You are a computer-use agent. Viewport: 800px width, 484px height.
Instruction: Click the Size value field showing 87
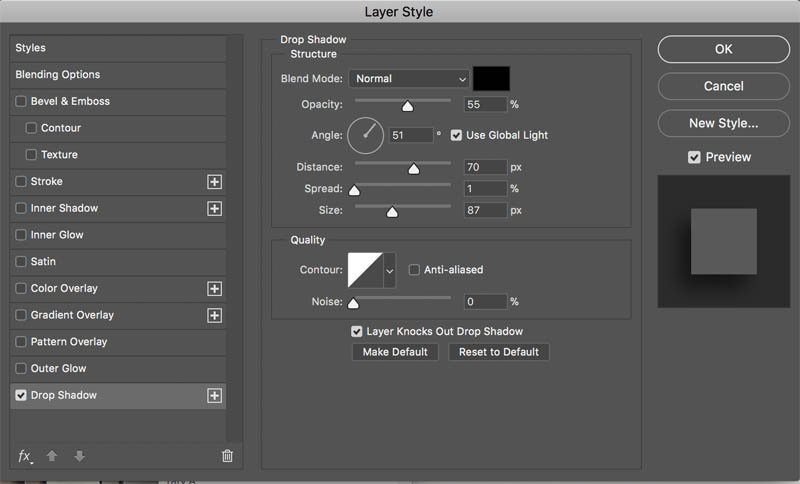[x=485, y=210]
